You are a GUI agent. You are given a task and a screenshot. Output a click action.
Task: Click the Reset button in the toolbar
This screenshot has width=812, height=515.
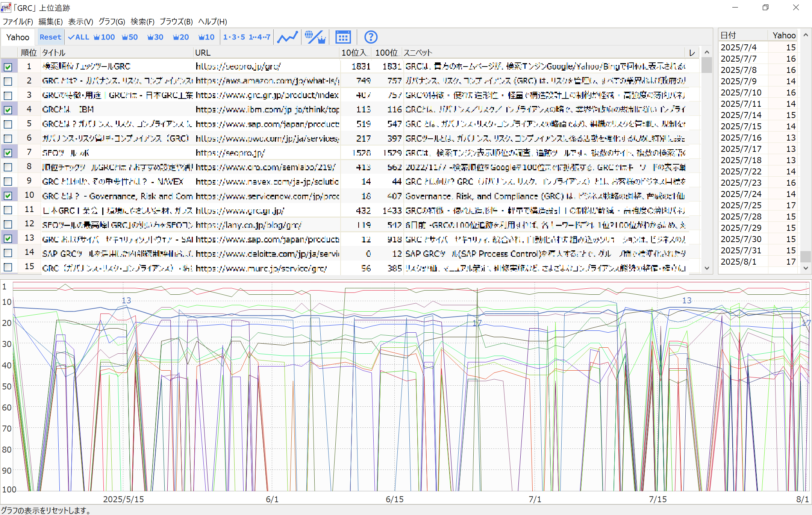point(50,37)
